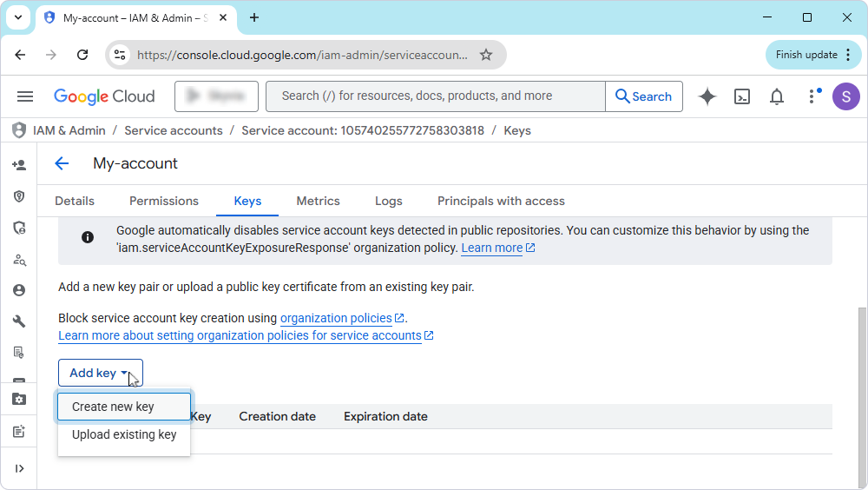Expand the collapsed left sidebar panel
This screenshot has width=868, height=490.
pyautogui.click(x=18, y=468)
